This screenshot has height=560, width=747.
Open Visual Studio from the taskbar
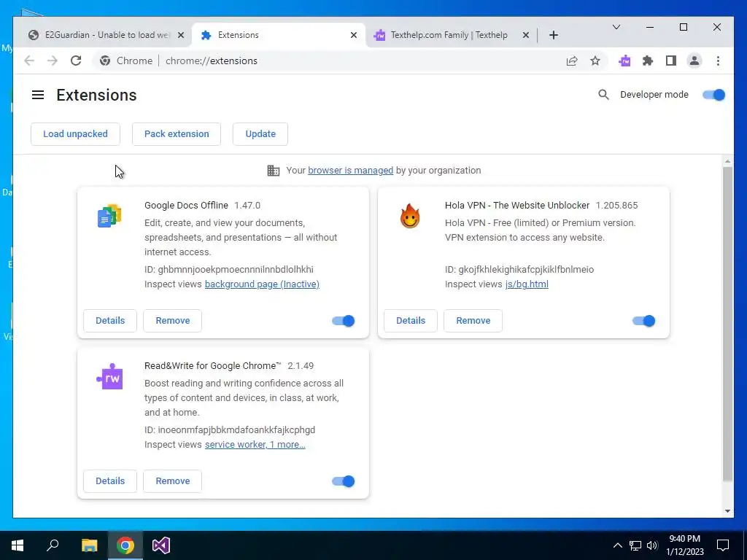[161, 545]
